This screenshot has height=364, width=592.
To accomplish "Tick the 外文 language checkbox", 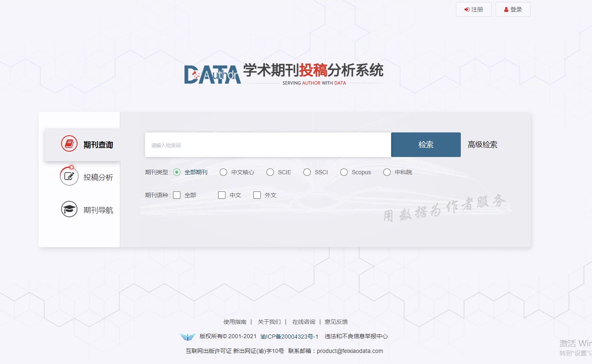I will click(x=257, y=195).
